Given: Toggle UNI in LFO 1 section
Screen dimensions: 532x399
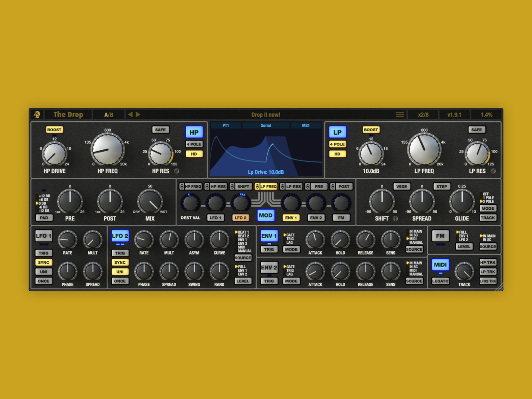Looking at the screenshot, I should coord(44,272).
